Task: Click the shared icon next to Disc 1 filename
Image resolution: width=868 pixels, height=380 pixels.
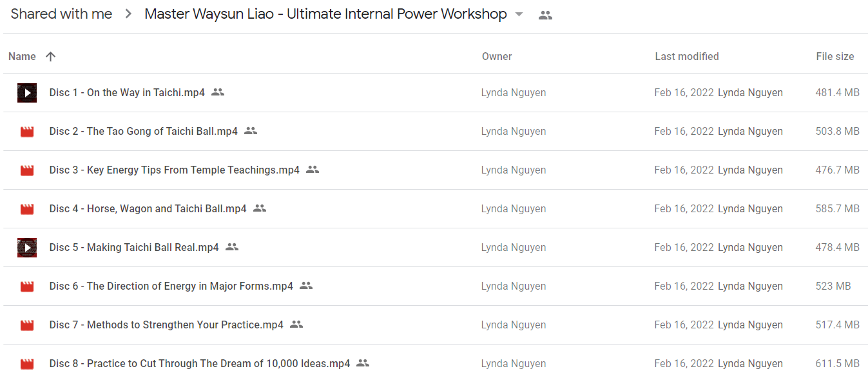Action: (x=218, y=92)
